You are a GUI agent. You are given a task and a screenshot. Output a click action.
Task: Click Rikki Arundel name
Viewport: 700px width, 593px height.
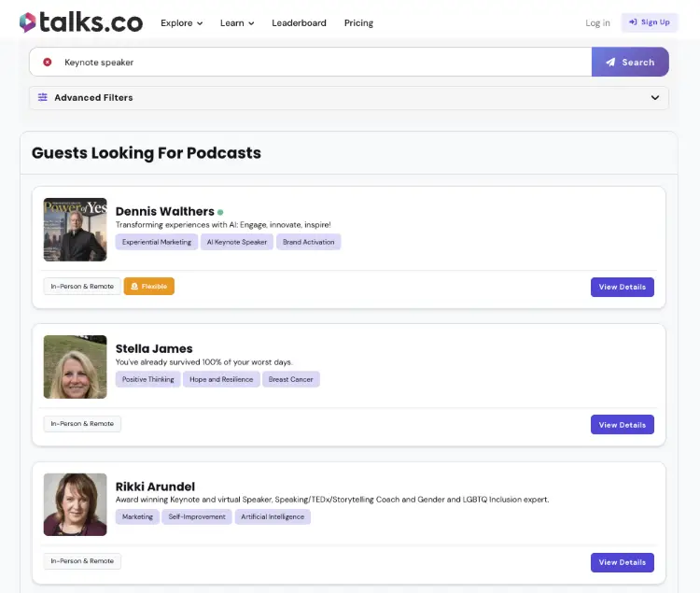[155, 487]
